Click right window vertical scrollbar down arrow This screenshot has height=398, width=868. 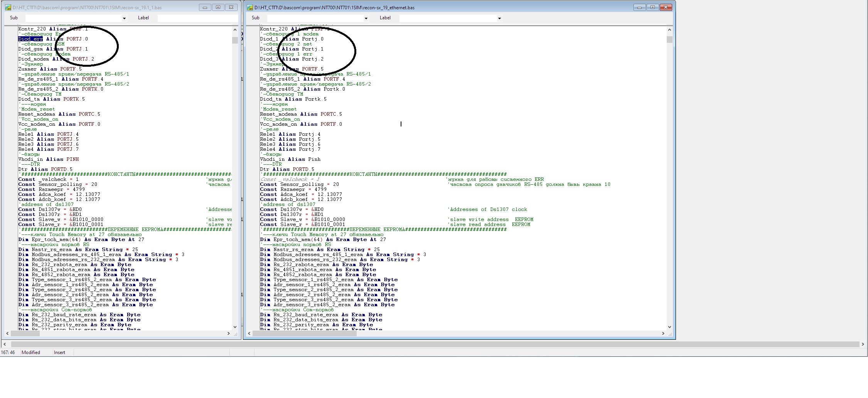(x=669, y=327)
